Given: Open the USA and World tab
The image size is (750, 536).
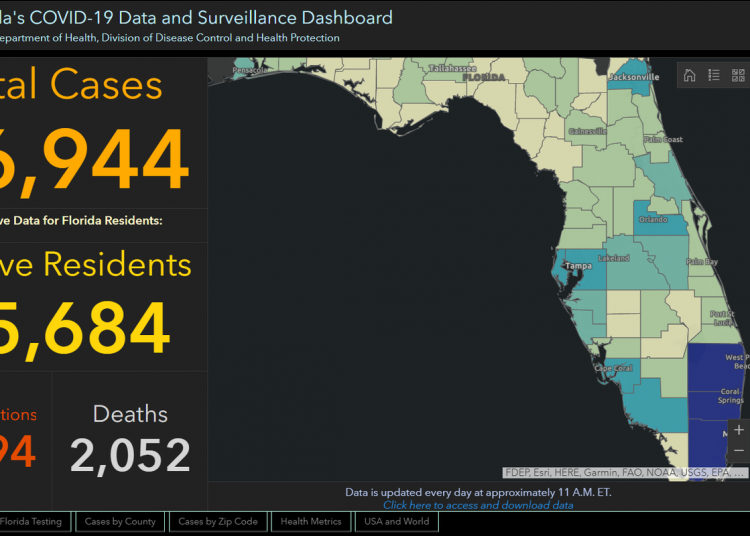Looking at the screenshot, I should tap(397, 521).
